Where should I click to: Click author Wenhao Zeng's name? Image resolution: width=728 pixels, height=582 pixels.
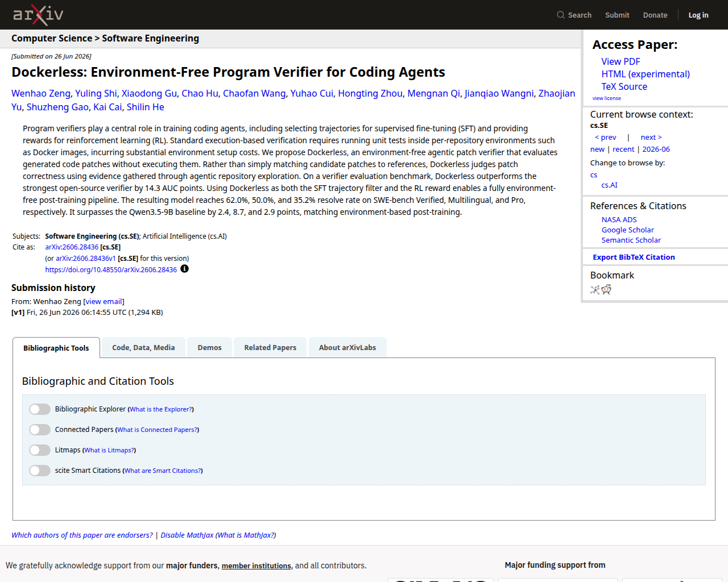[41, 93]
